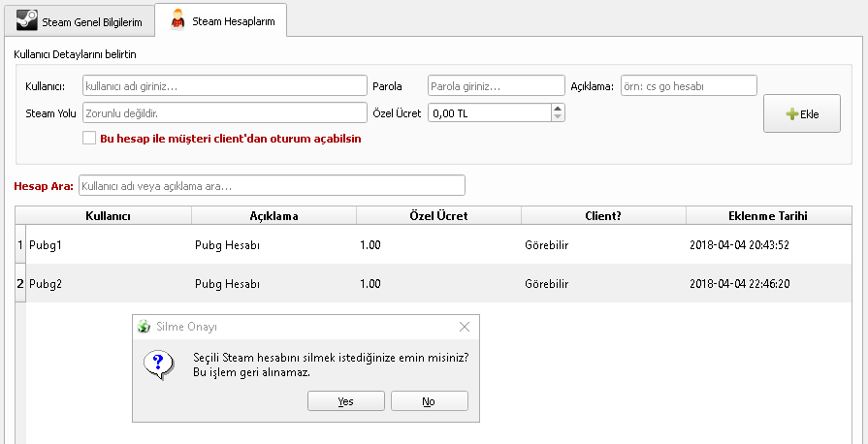Click the Açıklama description field
868x444 pixels.
coord(688,86)
